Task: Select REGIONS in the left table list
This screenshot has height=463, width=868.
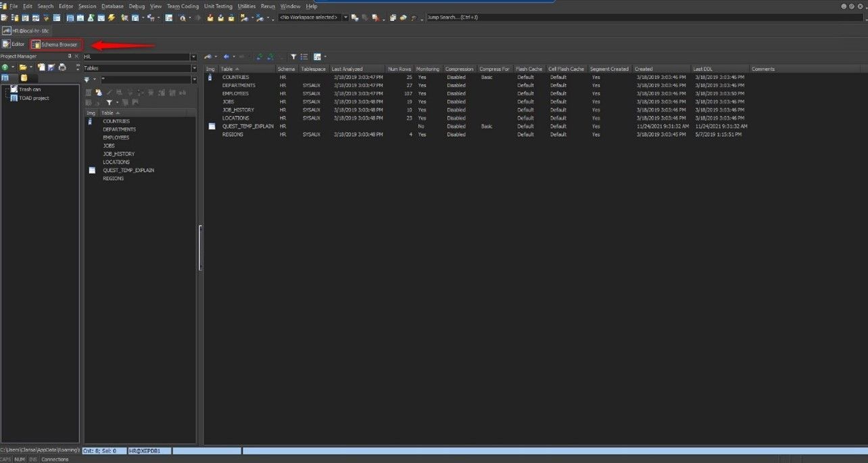Action: tap(113, 178)
